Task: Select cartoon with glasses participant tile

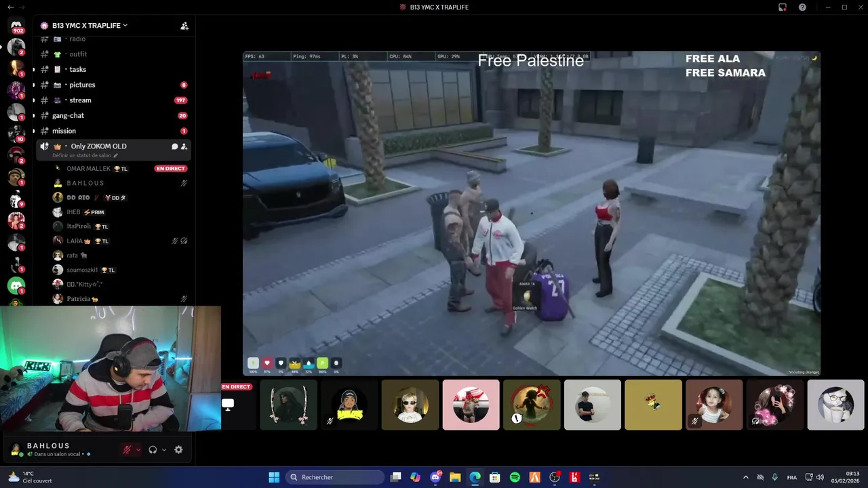Action: [x=835, y=405]
